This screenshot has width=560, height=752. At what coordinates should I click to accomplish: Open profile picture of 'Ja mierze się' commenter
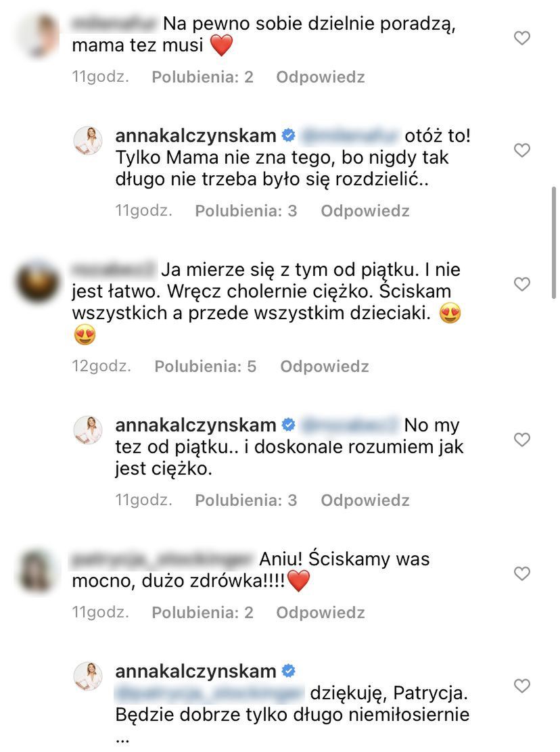tap(38, 282)
